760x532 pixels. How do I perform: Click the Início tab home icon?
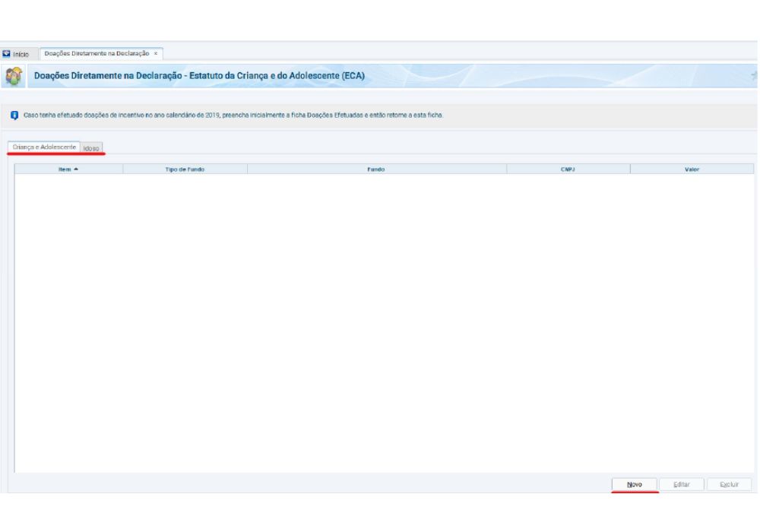(x=8, y=53)
